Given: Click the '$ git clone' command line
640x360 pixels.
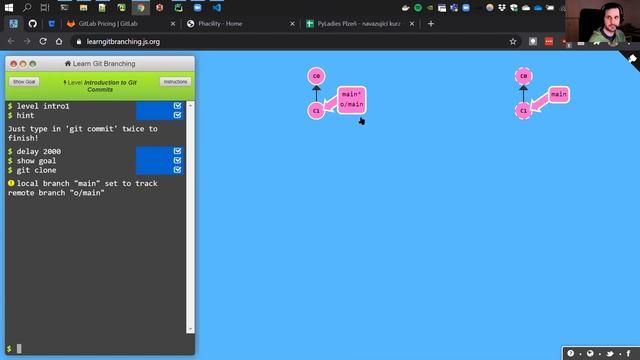Looking at the screenshot, I should pyautogui.click(x=32, y=170).
